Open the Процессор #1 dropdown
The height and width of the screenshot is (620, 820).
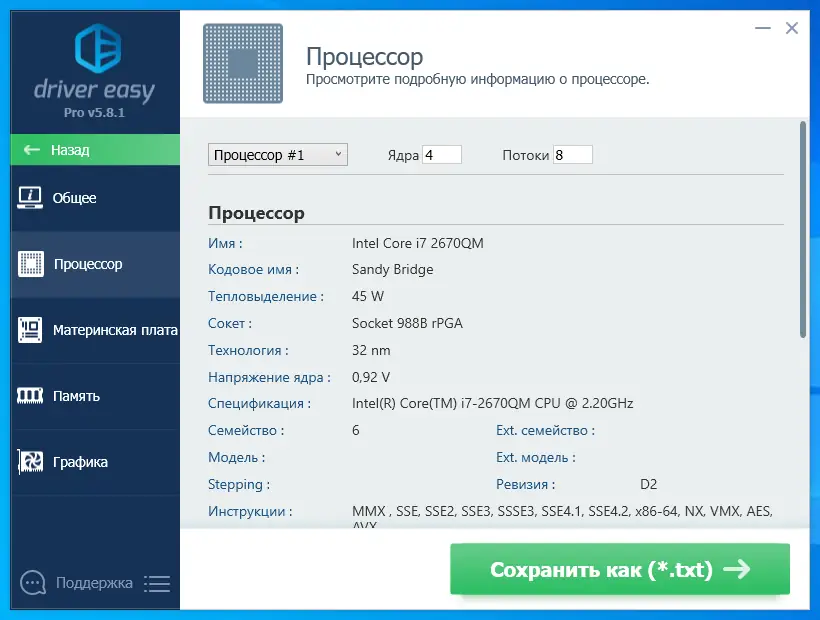(x=277, y=154)
